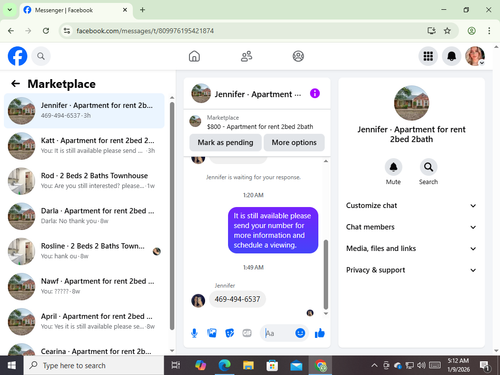Open the Chrome profile icon
The width and height of the screenshot is (500, 375).
[x=471, y=31]
